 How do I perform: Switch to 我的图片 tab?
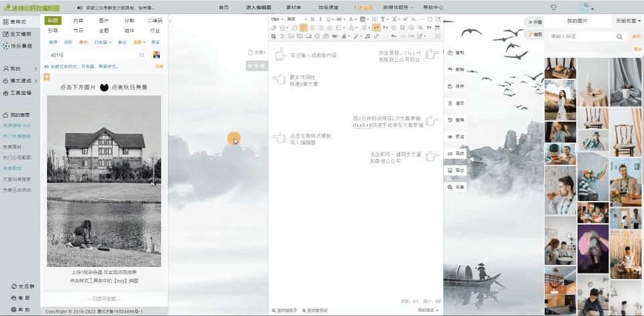[577, 21]
